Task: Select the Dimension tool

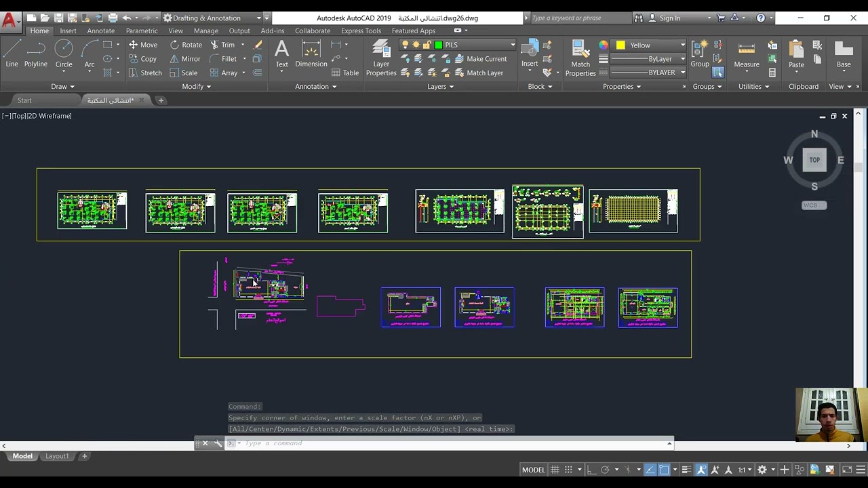Action: [x=311, y=54]
